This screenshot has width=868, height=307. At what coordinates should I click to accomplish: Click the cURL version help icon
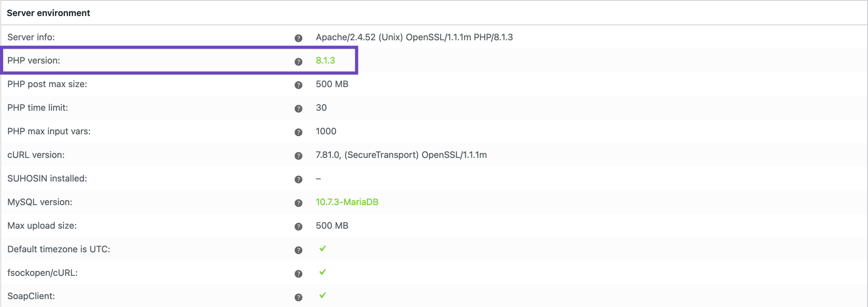tap(298, 156)
